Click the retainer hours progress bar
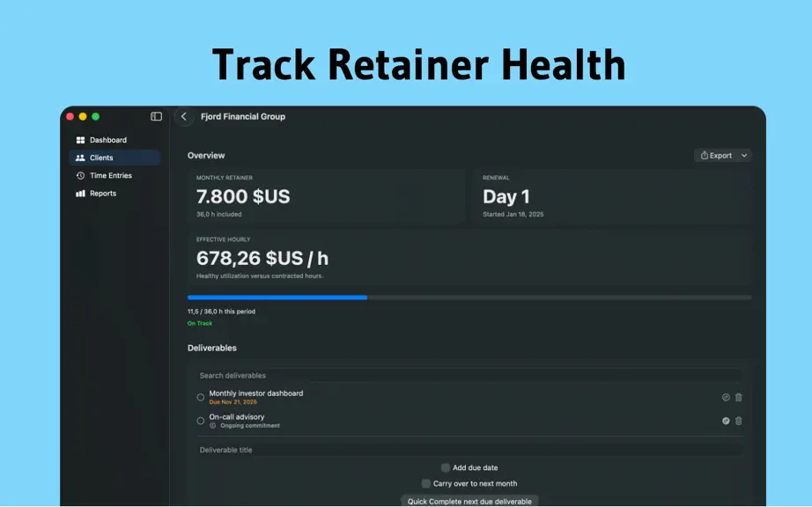Image resolution: width=812 pixels, height=507 pixels. click(x=469, y=298)
